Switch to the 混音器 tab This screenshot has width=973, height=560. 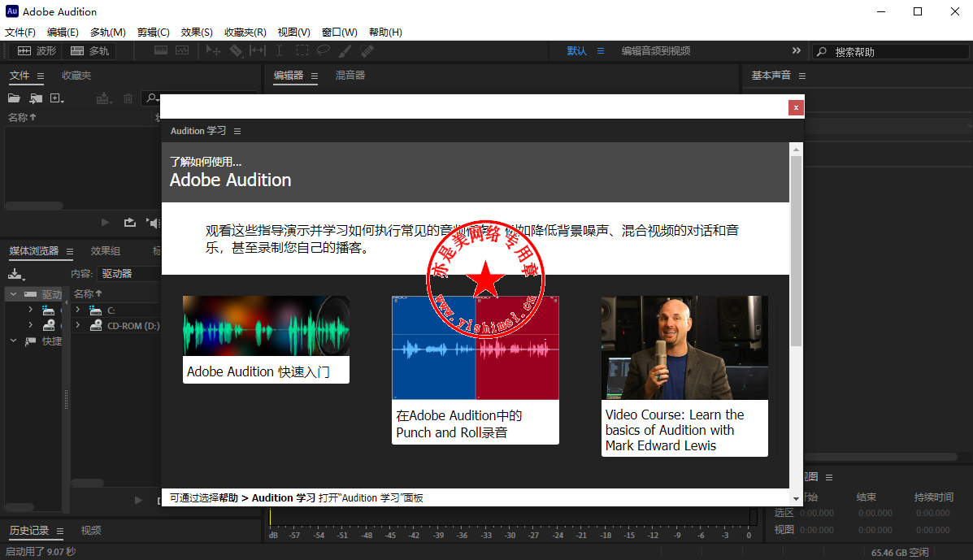point(350,76)
